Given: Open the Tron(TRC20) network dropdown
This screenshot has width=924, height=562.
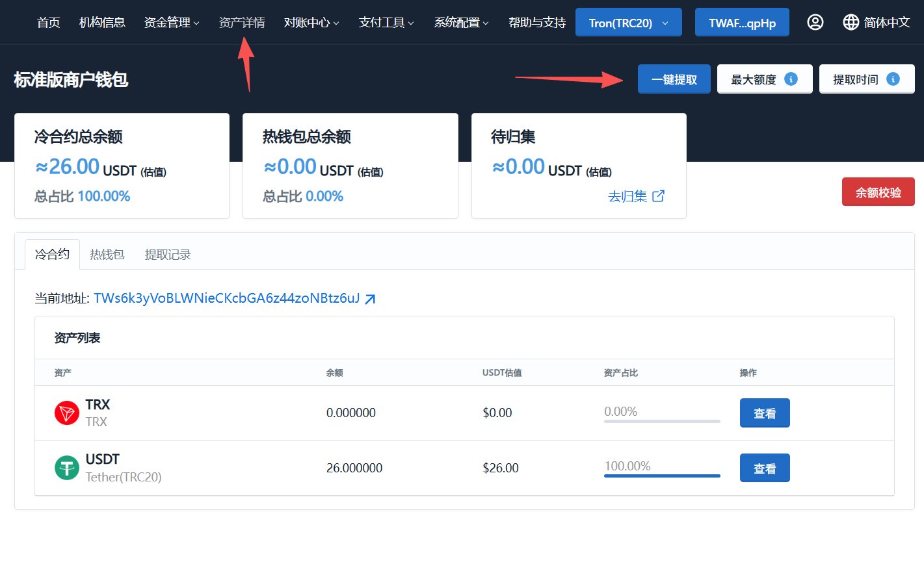Looking at the screenshot, I should coord(628,21).
